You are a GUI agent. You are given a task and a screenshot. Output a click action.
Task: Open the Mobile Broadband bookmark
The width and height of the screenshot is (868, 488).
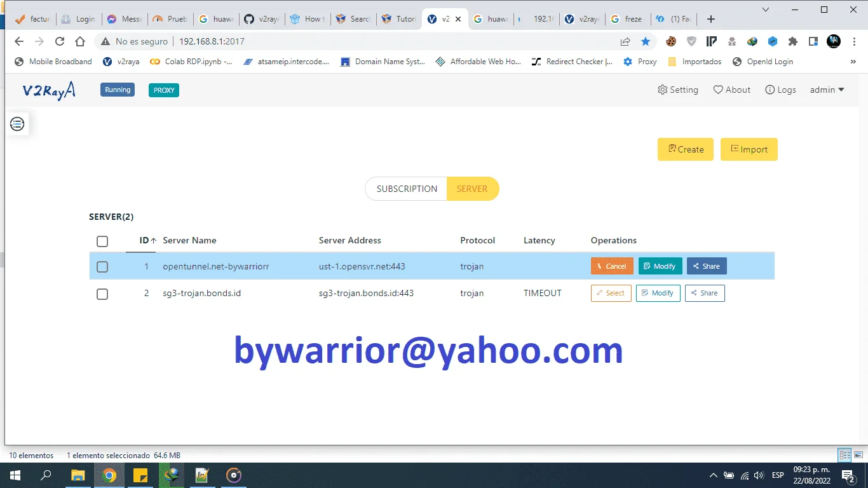click(53, 62)
